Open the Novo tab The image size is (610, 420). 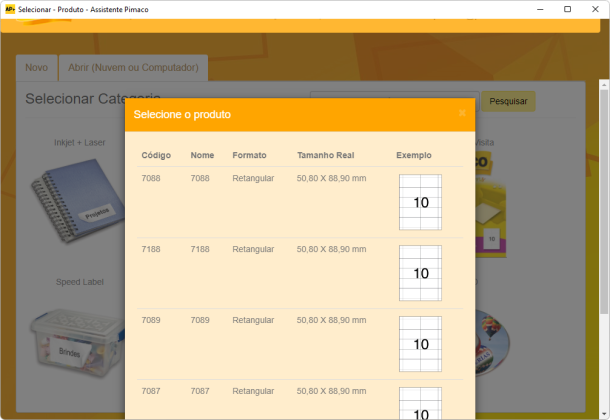tap(37, 68)
